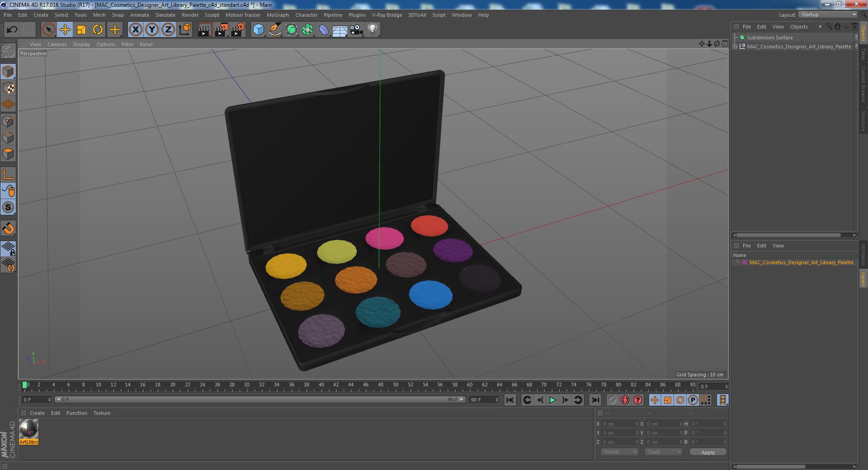Select Texture mode in left toolbar
This screenshot has height=470, width=868.
point(8,88)
